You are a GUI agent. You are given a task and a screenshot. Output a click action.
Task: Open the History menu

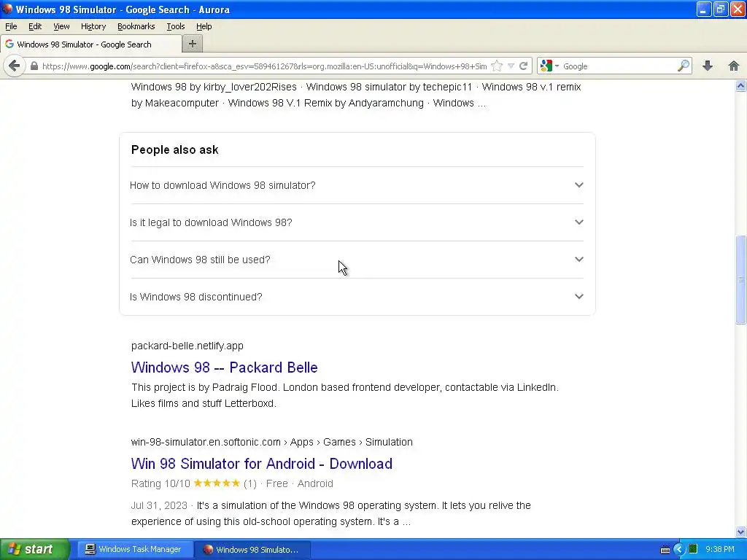(x=93, y=26)
